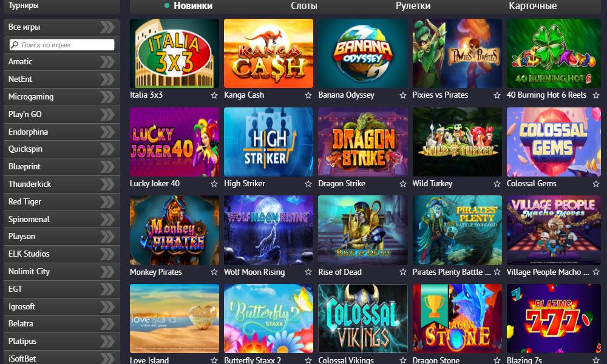Click star icon beside Lucky Joker 40

coord(214,184)
